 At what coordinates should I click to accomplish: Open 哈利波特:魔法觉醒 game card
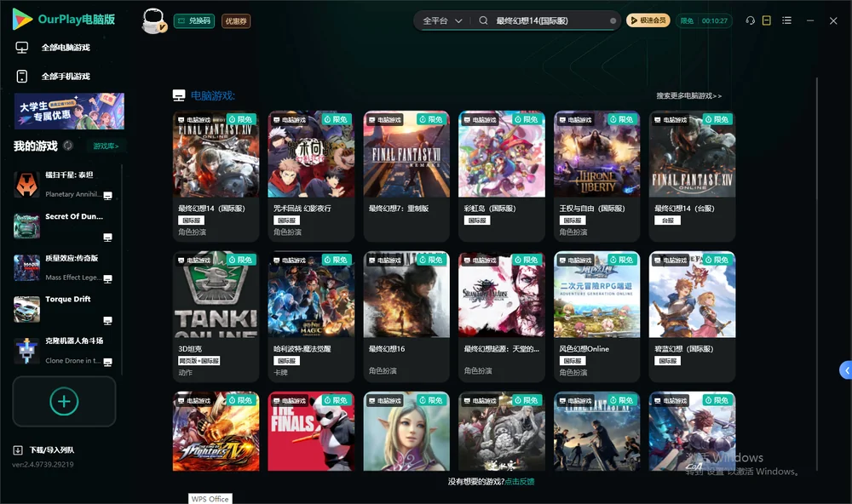click(x=311, y=317)
